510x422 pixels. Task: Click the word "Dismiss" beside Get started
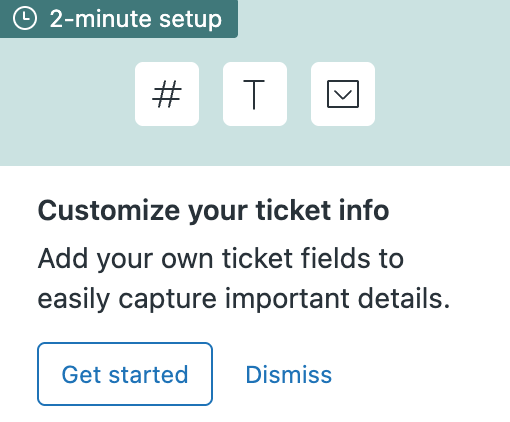[289, 375]
